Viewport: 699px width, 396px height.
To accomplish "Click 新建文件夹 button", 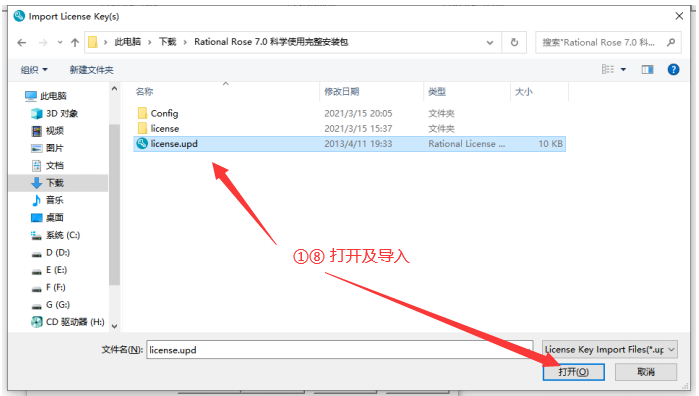I will (x=91, y=70).
